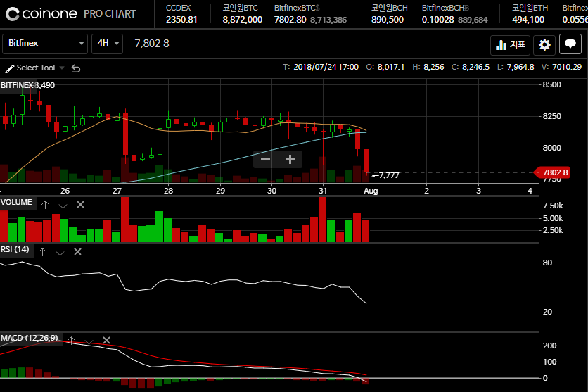588x392 pixels.
Task: Click the undo arrow icon
Action: (76, 68)
